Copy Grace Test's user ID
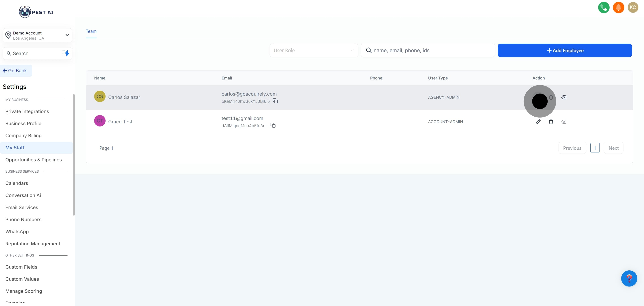Image resolution: width=644 pixels, height=306 pixels. point(273,125)
